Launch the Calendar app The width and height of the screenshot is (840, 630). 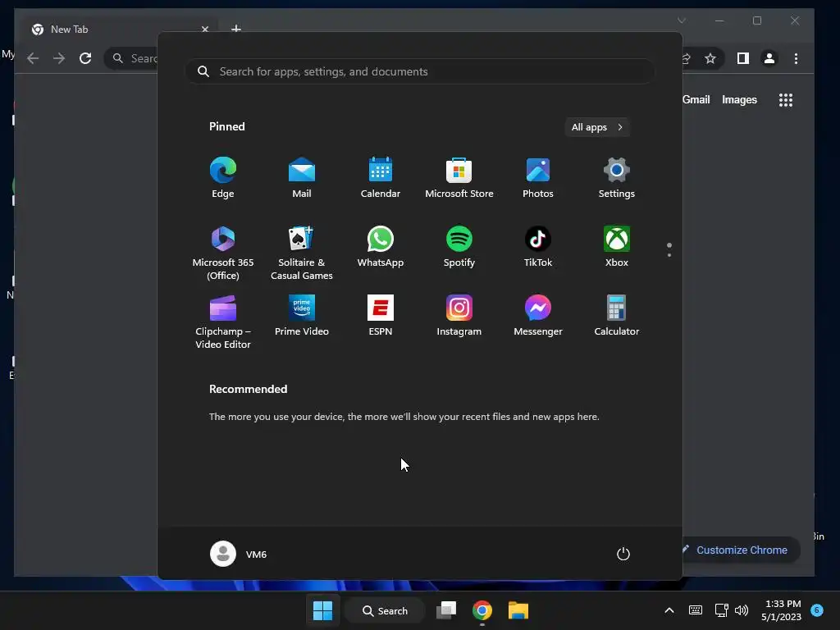pyautogui.click(x=381, y=177)
